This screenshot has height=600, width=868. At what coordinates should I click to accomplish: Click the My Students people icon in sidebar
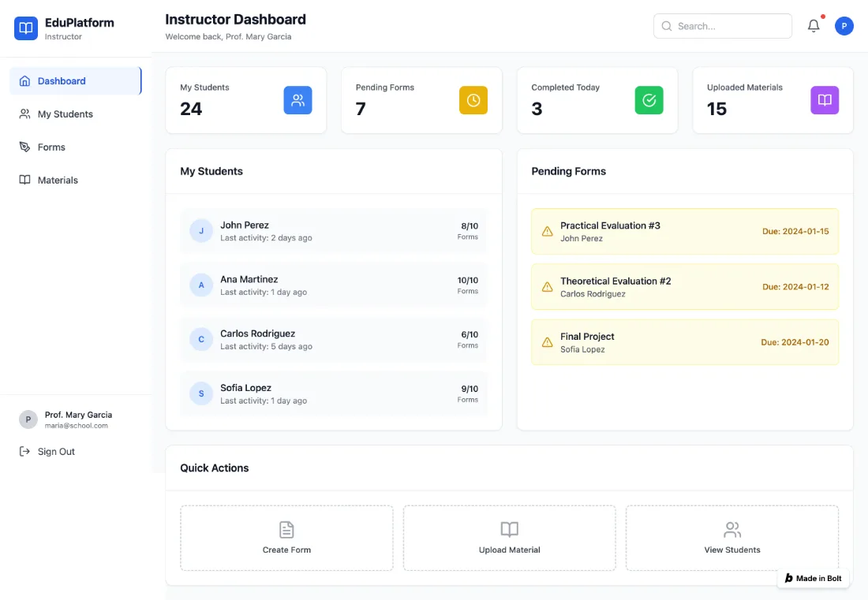click(24, 114)
